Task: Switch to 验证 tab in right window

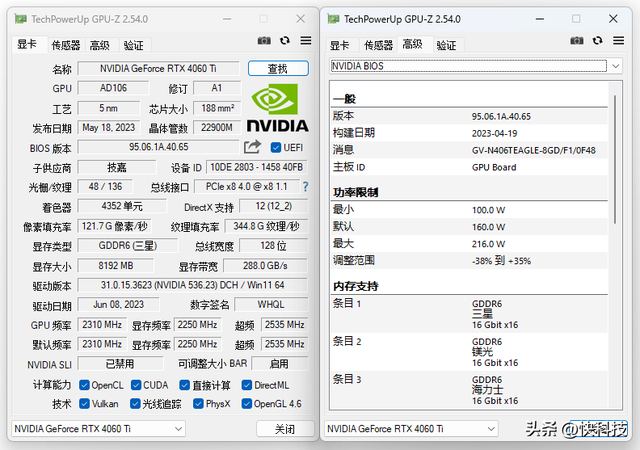Action: tap(446, 45)
